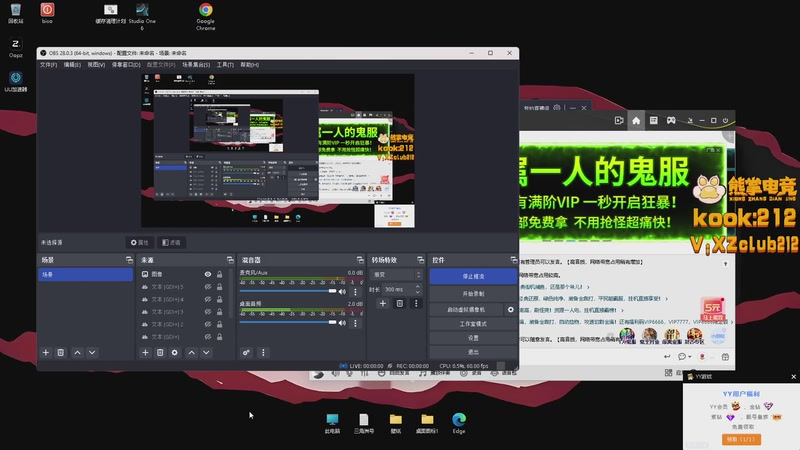Open Google Chrome desktop shortcut
This screenshot has width=800, height=450.
(206, 17)
